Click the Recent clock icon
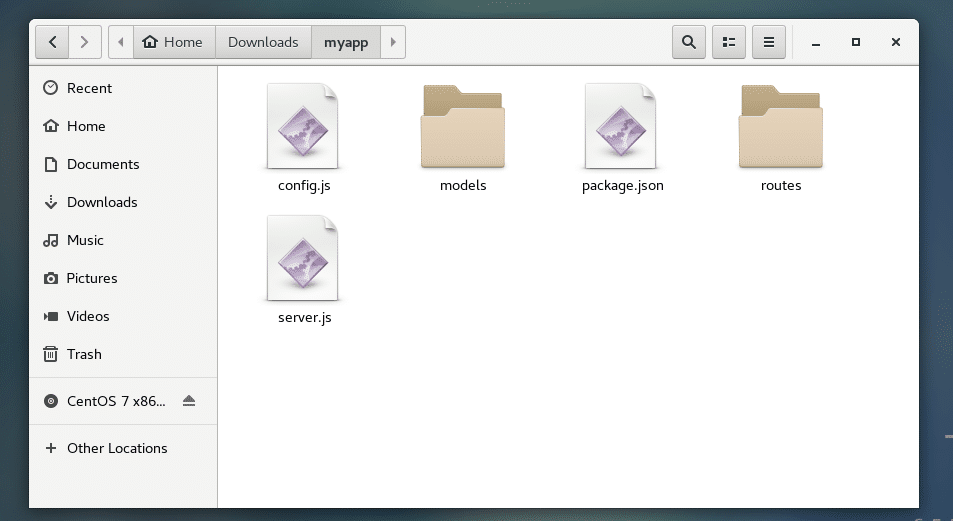 pyautogui.click(x=50, y=88)
